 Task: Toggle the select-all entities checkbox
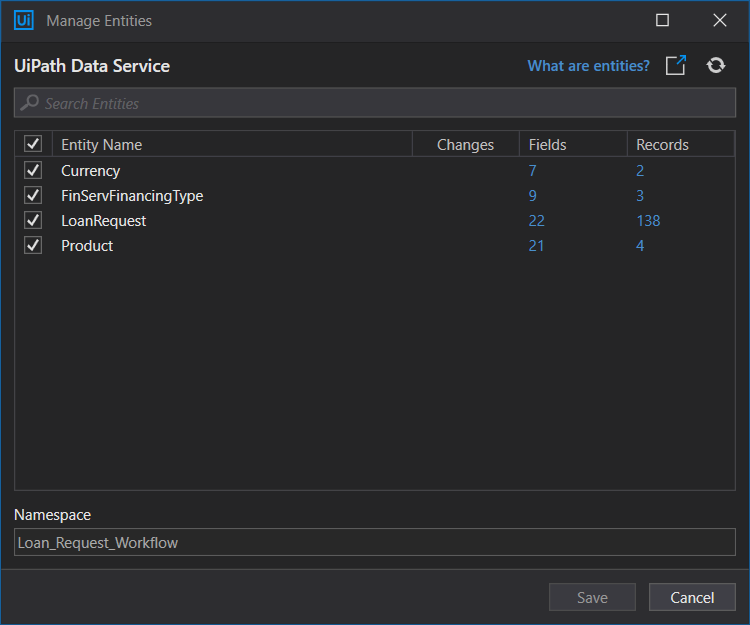(33, 144)
